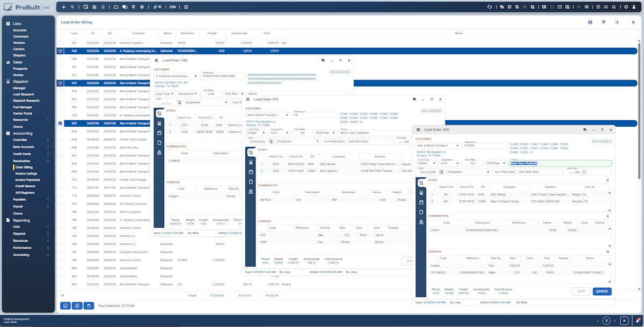Screen dimensions: 644x327
Task: Expand the Payables section in the sidebar
Action: pos(28,199)
